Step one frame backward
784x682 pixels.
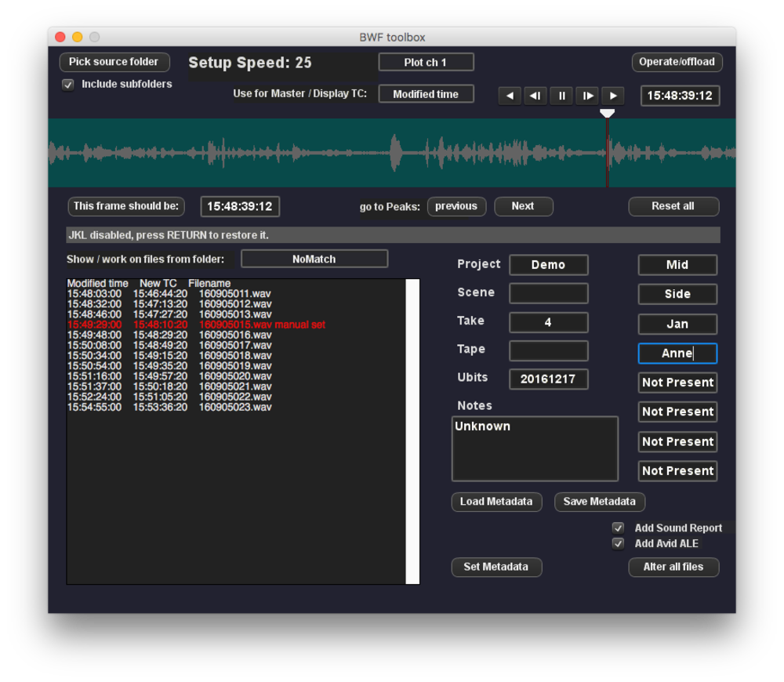(535, 96)
